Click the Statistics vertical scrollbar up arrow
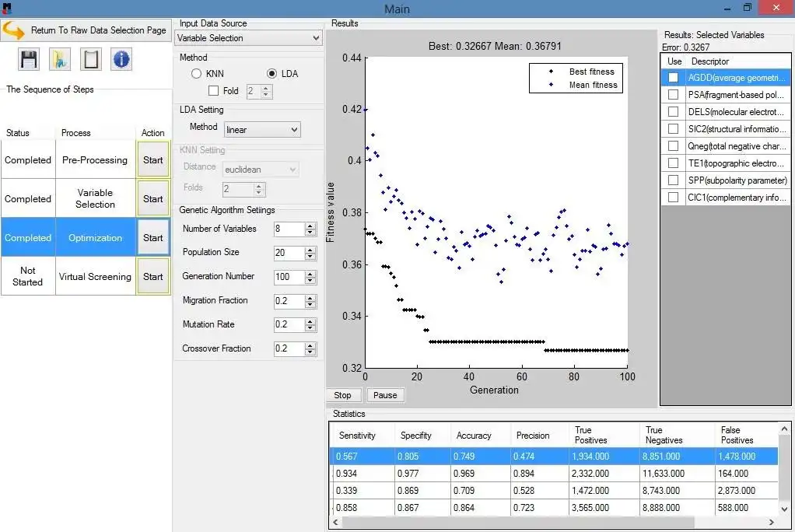 (x=784, y=429)
